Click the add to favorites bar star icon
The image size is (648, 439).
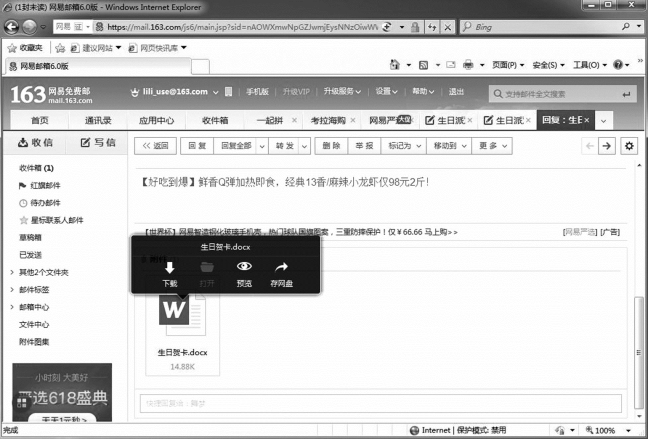(60, 48)
